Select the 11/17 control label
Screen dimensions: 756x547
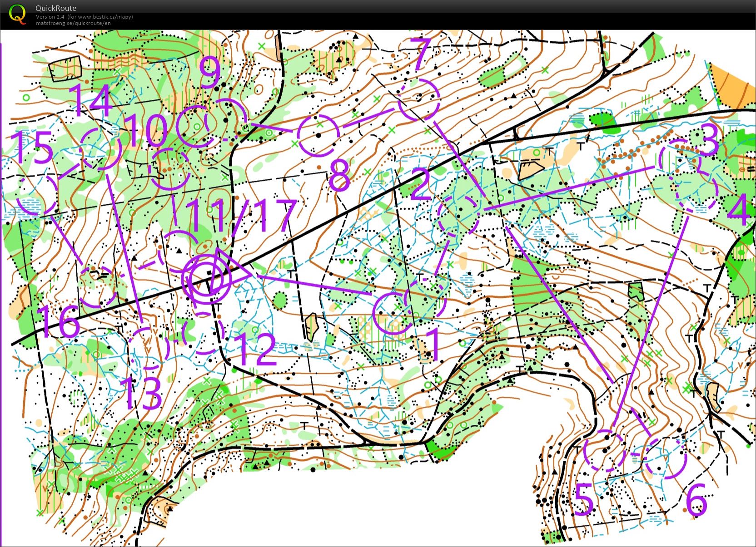pos(241,216)
